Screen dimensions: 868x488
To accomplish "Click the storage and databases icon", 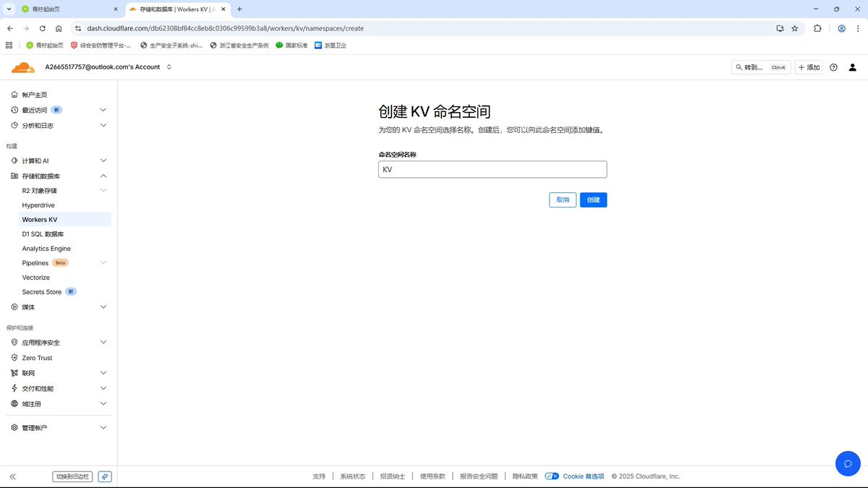I will click(x=14, y=176).
